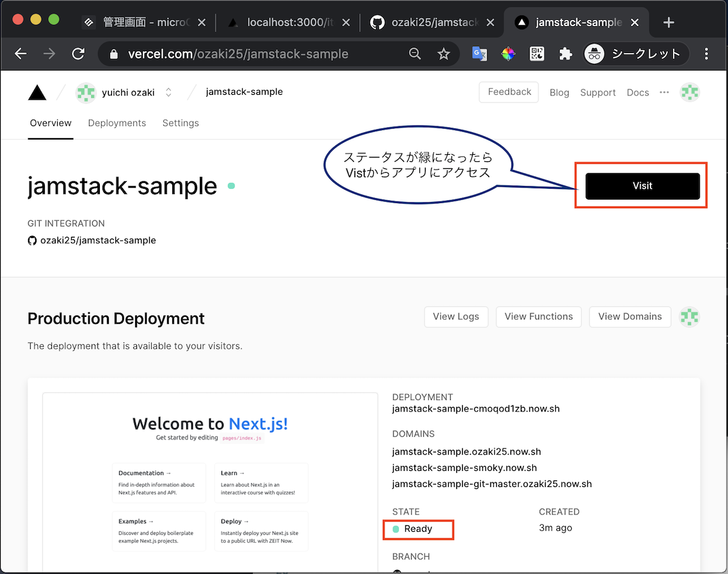Click the QR code extension icon
This screenshot has width=728, height=574.
tap(537, 54)
